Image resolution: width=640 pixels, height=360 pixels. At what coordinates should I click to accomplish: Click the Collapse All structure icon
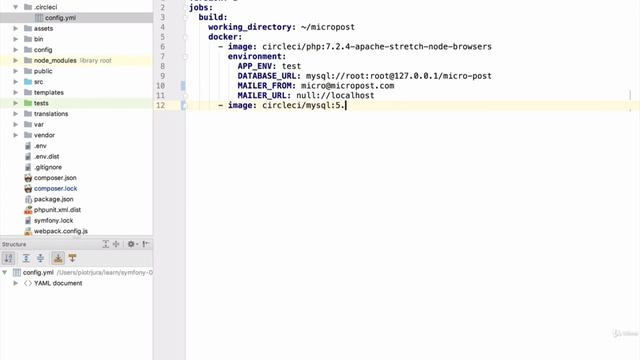pyautogui.click(x=40, y=258)
